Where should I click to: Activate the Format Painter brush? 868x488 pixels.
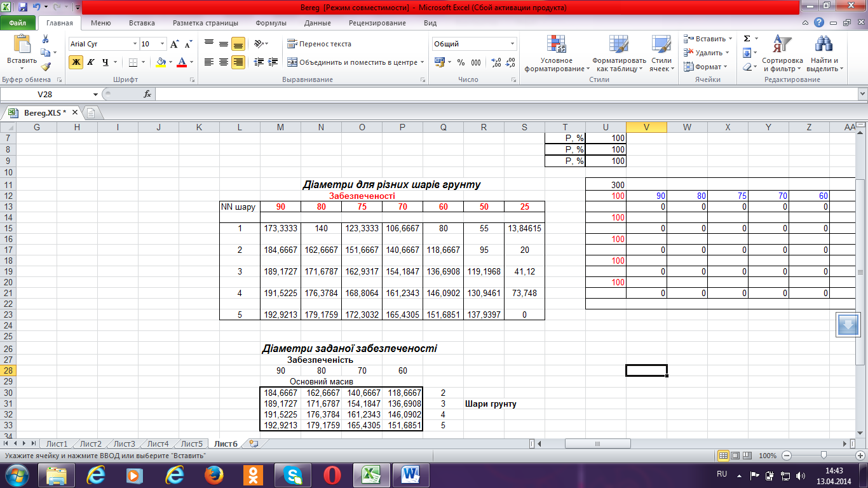coord(45,66)
